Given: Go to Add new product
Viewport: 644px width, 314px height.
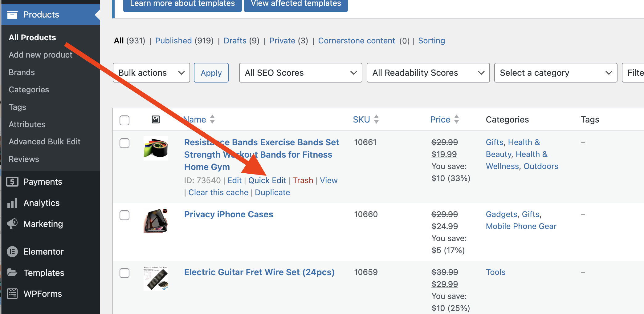Looking at the screenshot, I should [40, 54].
